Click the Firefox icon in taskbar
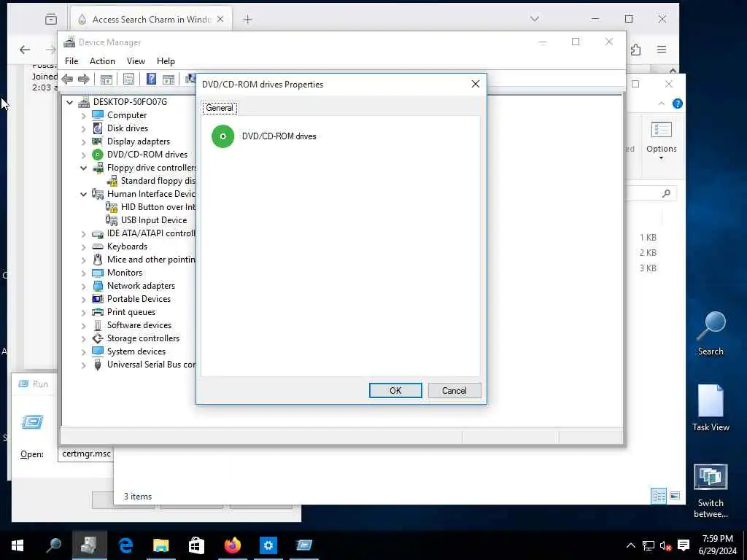 tap(233, 545)
